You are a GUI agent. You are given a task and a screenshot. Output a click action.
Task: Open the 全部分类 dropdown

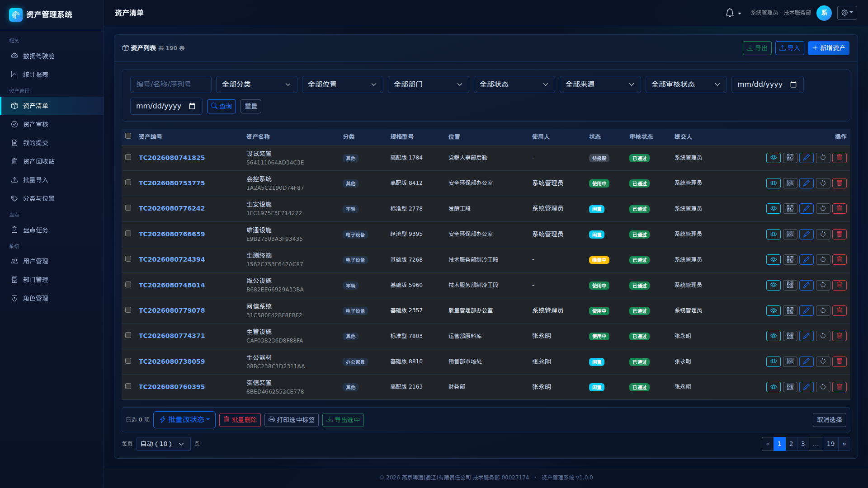pos(256,84)
